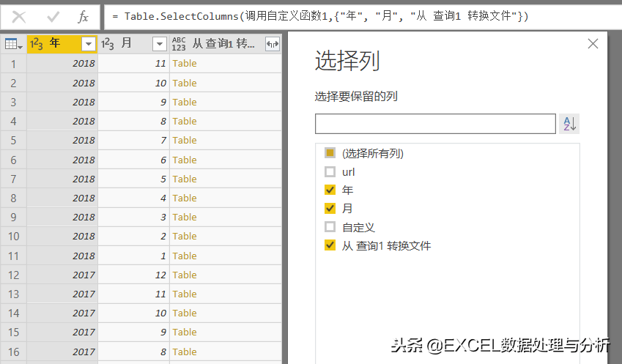Select row number 10 header

13,237
